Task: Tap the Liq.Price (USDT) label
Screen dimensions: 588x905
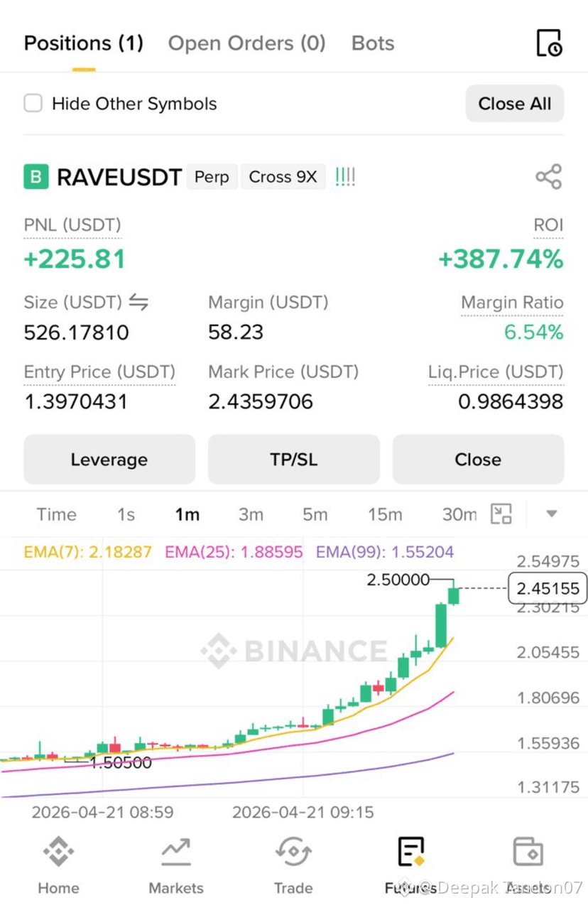Action: click(496, 372)
